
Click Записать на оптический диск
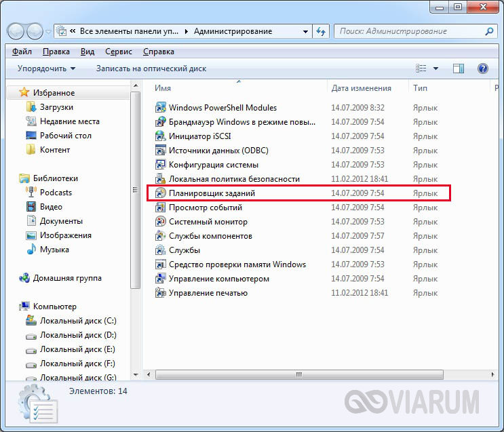pos(151,68)
